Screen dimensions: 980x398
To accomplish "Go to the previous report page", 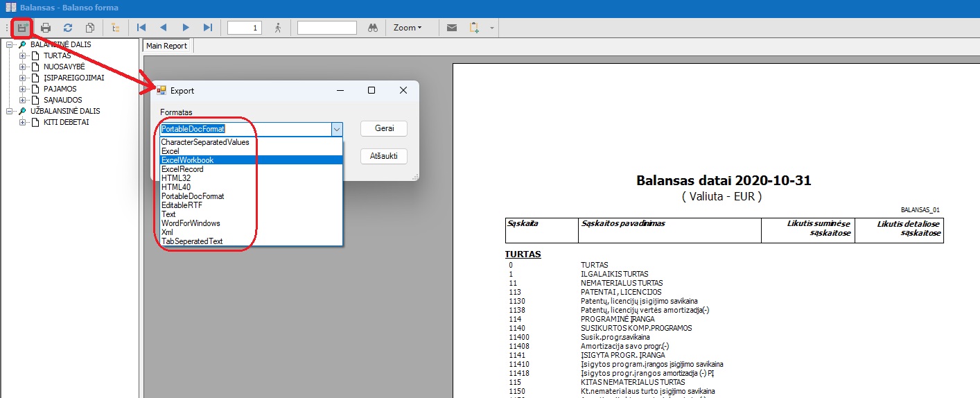I will point(164,28).
